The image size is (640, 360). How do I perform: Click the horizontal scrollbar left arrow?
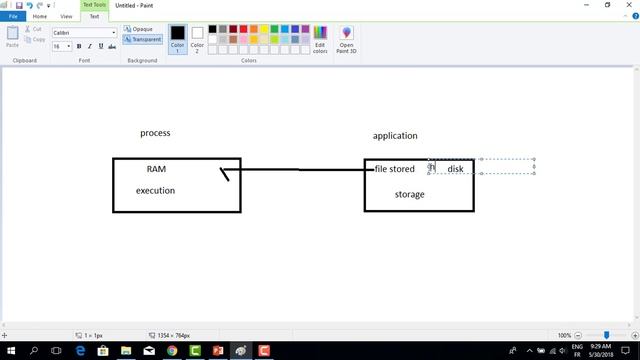click(x=4, y=325)
